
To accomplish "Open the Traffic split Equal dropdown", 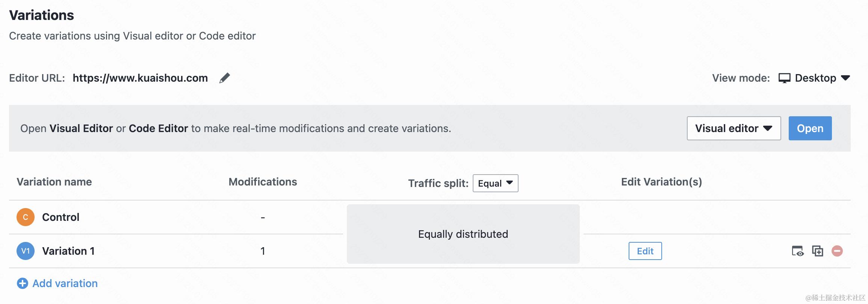I will (496, 183).
